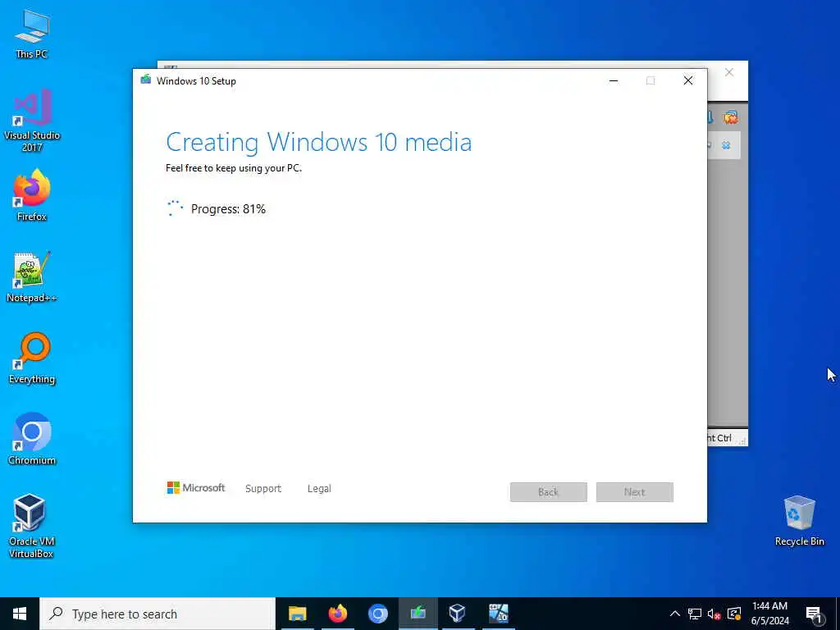
Task: Minimize the Windows 10 Setup window
Action: tap(614, 81)
